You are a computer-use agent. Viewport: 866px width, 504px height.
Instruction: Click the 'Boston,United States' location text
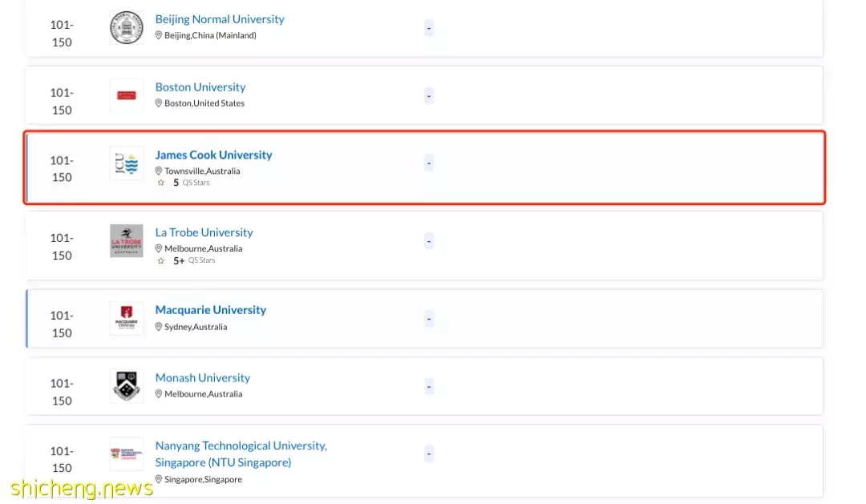[x=204, y=103]
